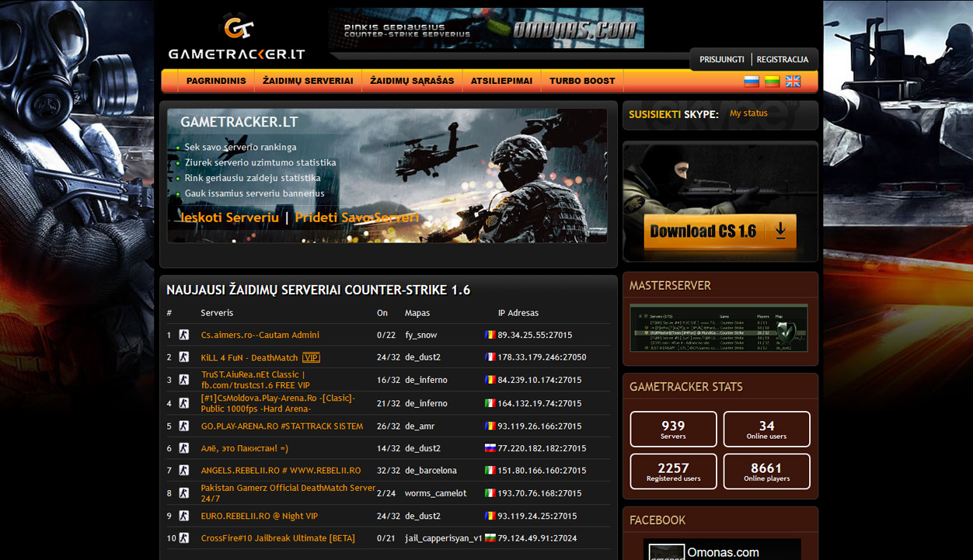This screenshot has height=560, width=973.
Task: Open the Omonas.com top banner ad
Action: point(486,29)
